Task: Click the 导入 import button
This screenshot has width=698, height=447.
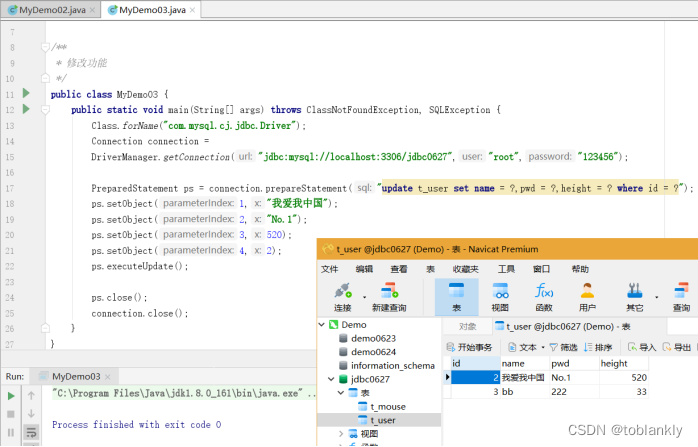Action: click(x=642, y=347)
